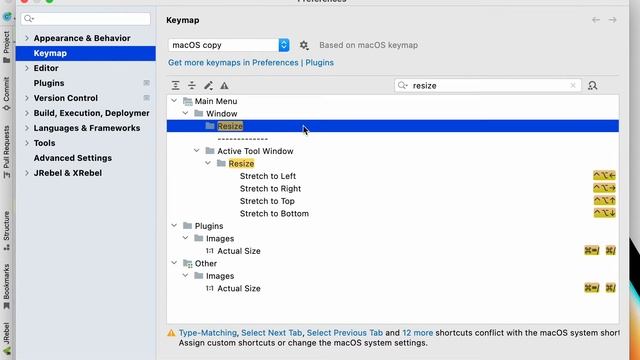This screenshot has height=360, width=640.
Task: Click the Stretch to Bottom shortcut badge
Action: [604, 213]
